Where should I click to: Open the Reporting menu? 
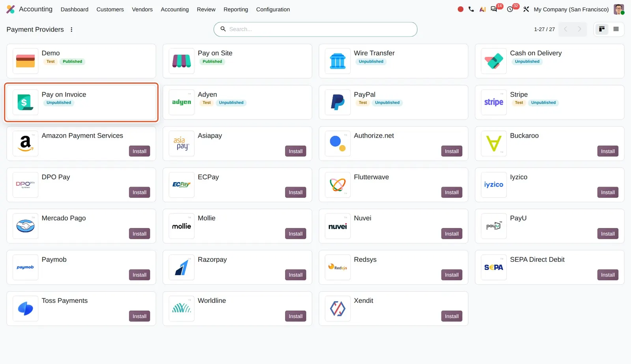(236, 9)
